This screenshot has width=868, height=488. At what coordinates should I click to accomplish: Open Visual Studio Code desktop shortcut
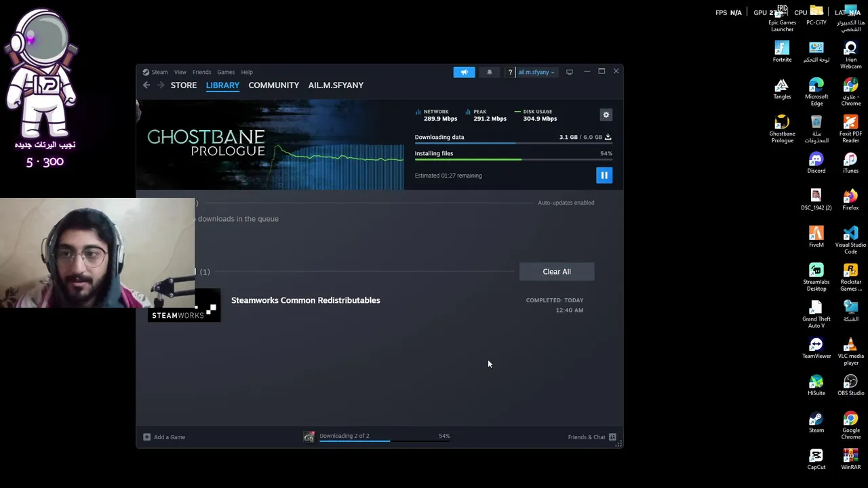coord(850,240)
